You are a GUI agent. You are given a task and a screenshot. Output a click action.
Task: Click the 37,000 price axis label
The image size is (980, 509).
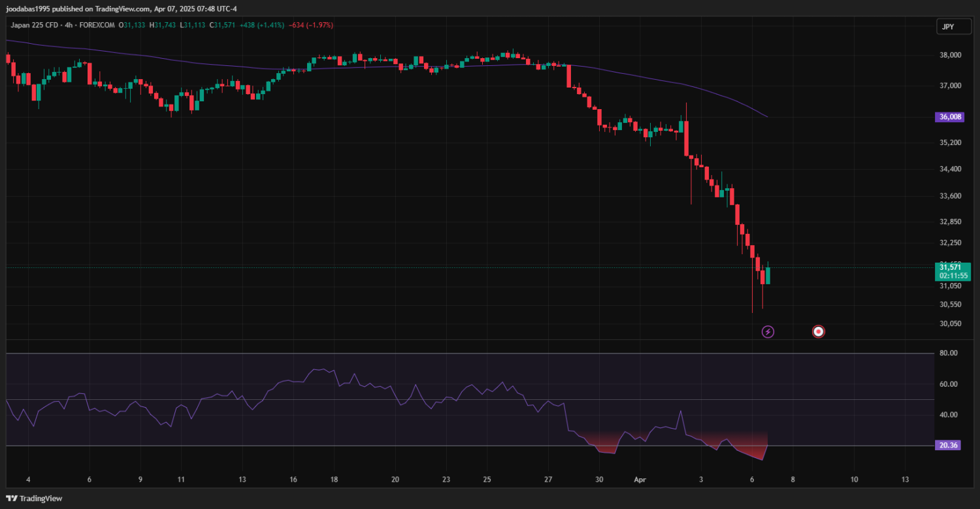tap(951, 86)
